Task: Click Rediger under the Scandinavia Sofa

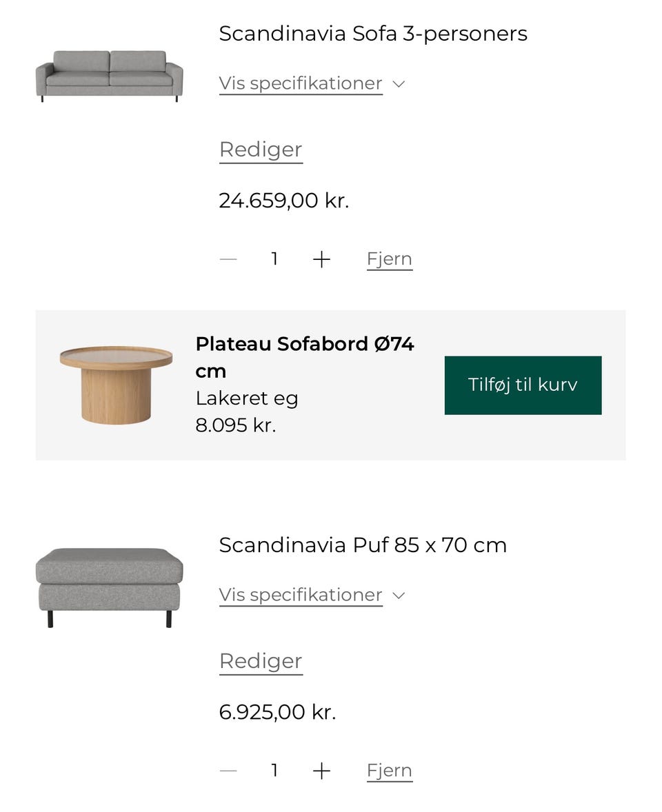Action: click(x=260, y=149)
